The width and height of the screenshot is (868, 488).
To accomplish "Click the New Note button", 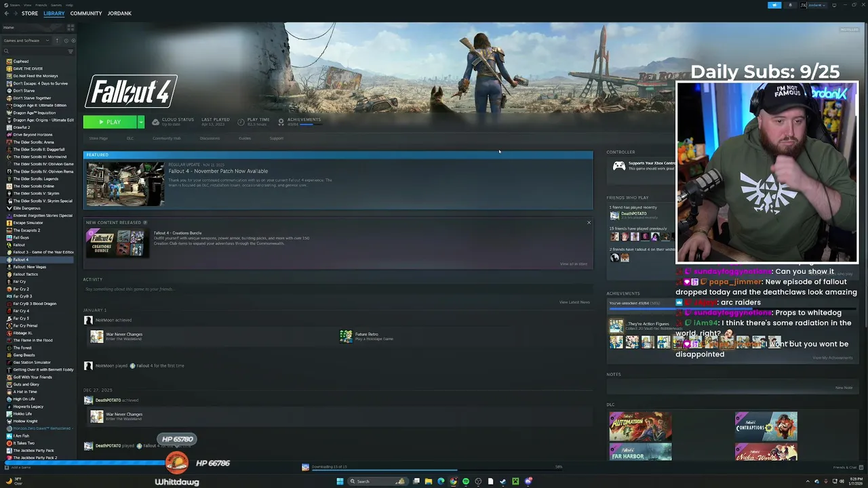I will pyautogui.click(x=844, y=388).
